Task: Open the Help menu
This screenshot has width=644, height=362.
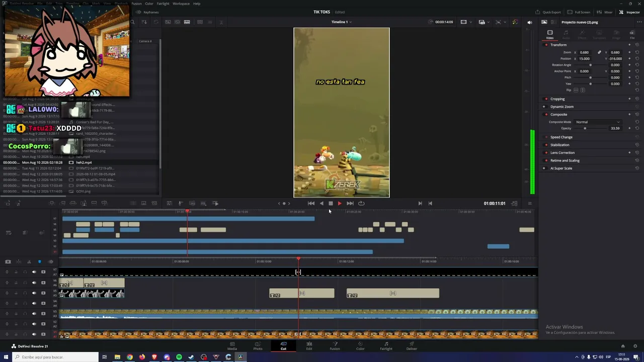Action: tap(197, 4)
